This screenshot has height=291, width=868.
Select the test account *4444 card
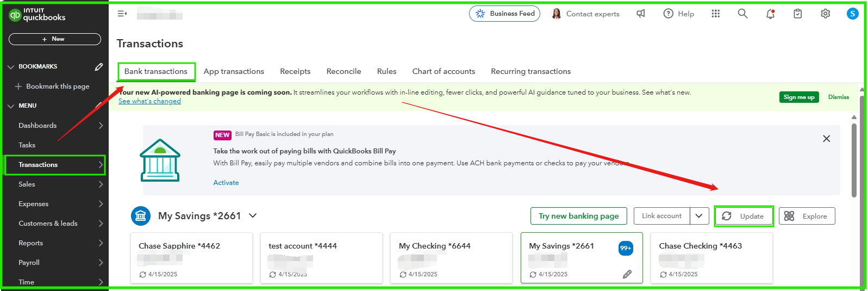[x=321, y=258]
